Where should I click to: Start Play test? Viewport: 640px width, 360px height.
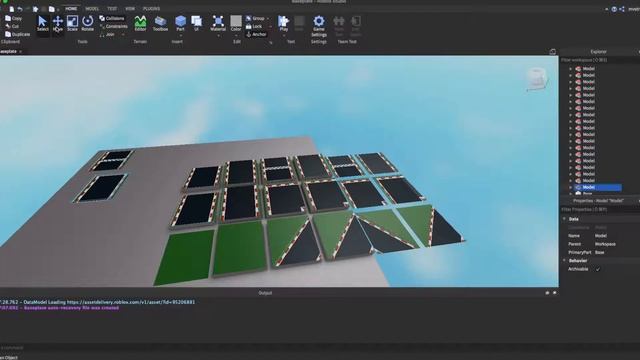pyautogui.click(x=284, y=23)
